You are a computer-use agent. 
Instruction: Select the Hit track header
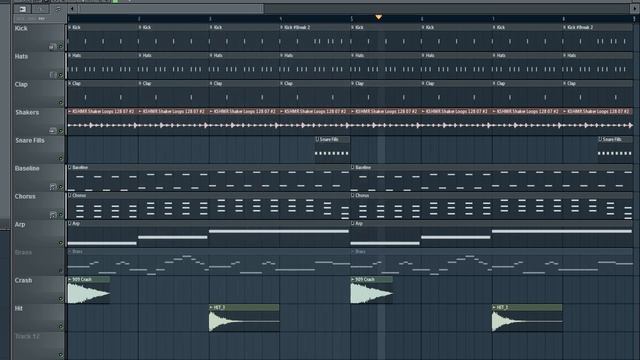(x=38, y=317)
